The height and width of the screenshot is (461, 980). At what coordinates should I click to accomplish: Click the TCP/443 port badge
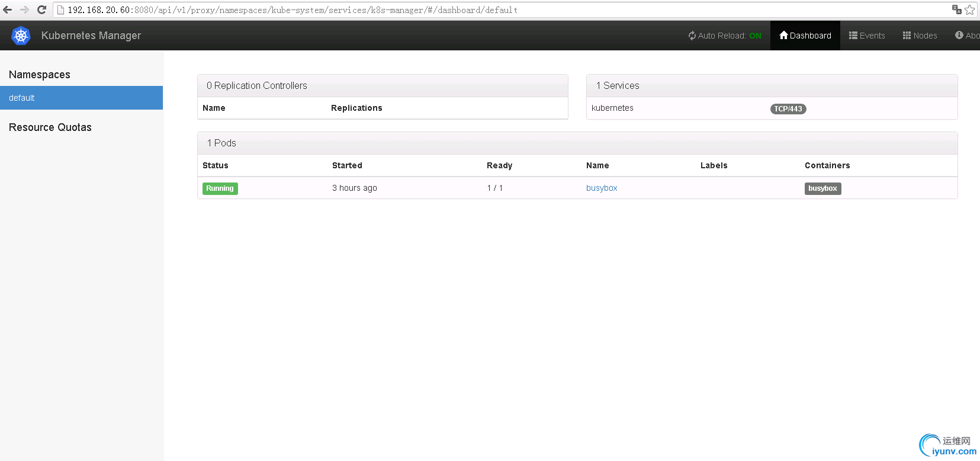click(788, 109)
